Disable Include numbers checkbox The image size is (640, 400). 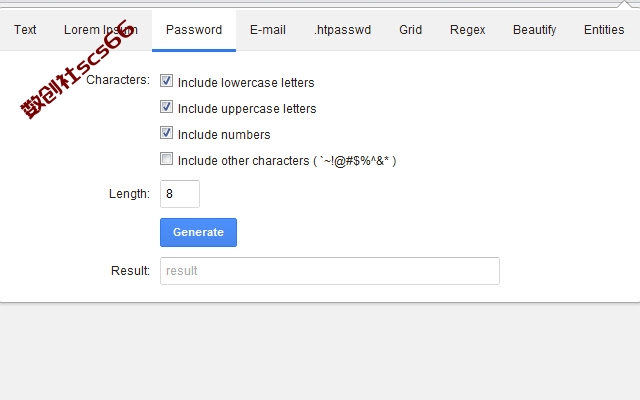tap(166, 133)
